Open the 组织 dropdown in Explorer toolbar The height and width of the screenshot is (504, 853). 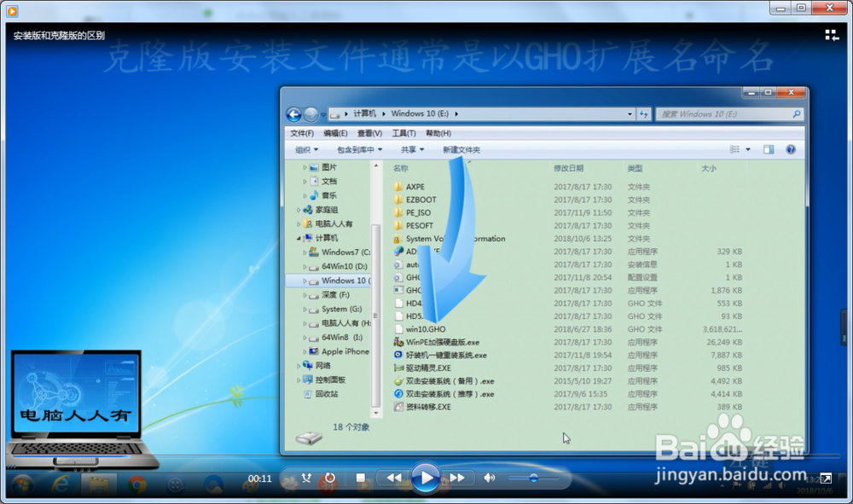click(307, 149)
